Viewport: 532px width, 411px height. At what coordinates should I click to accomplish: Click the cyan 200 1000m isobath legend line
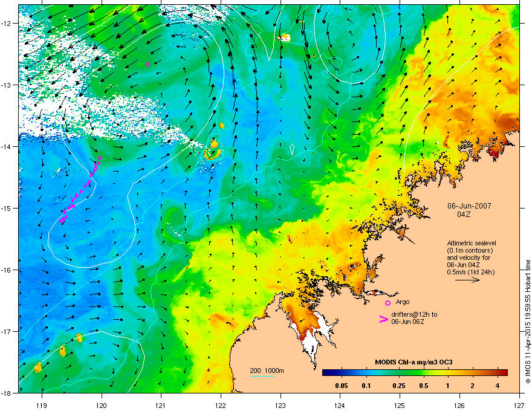pos(262,376)
